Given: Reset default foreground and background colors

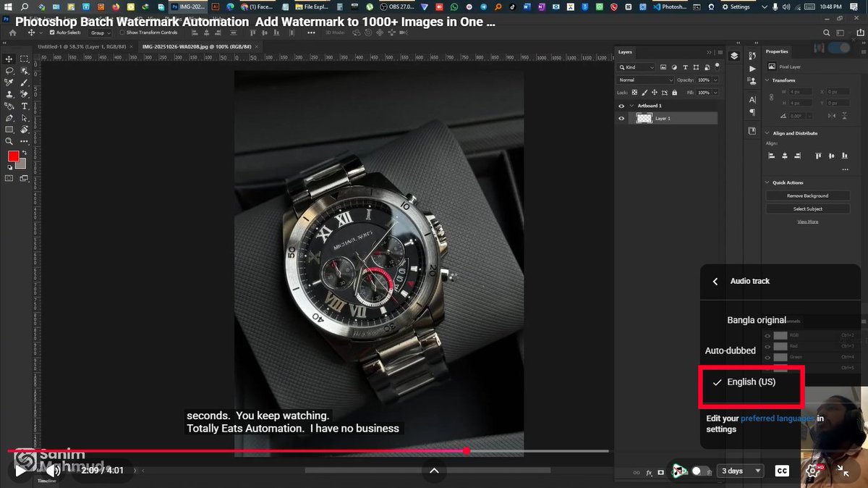Looking at the screenshot, I should point(9,167).
